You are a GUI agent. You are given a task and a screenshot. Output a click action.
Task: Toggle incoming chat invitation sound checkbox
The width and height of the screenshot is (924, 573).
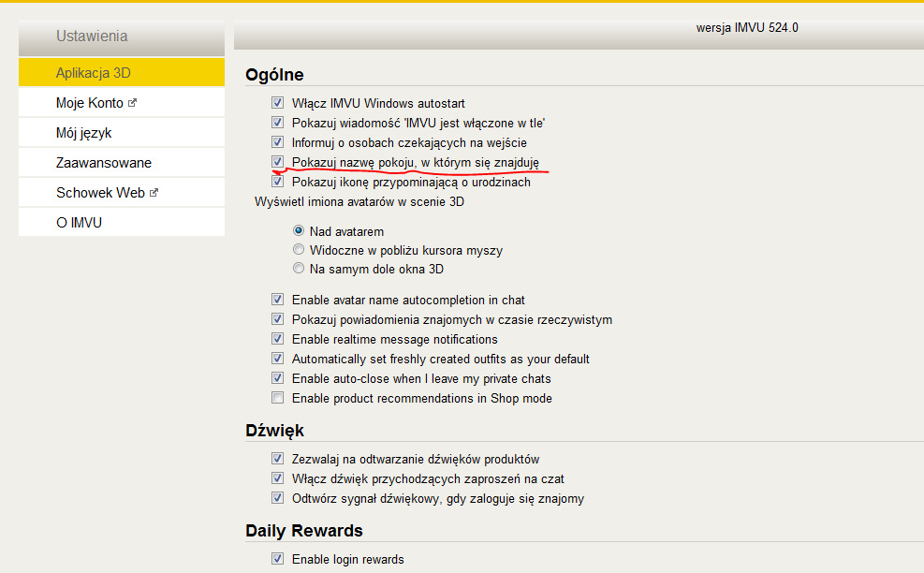pos(277,478)
